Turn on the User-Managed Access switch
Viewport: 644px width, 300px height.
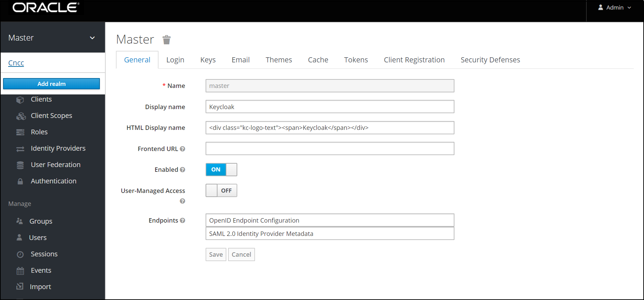[x=221, y=191]
